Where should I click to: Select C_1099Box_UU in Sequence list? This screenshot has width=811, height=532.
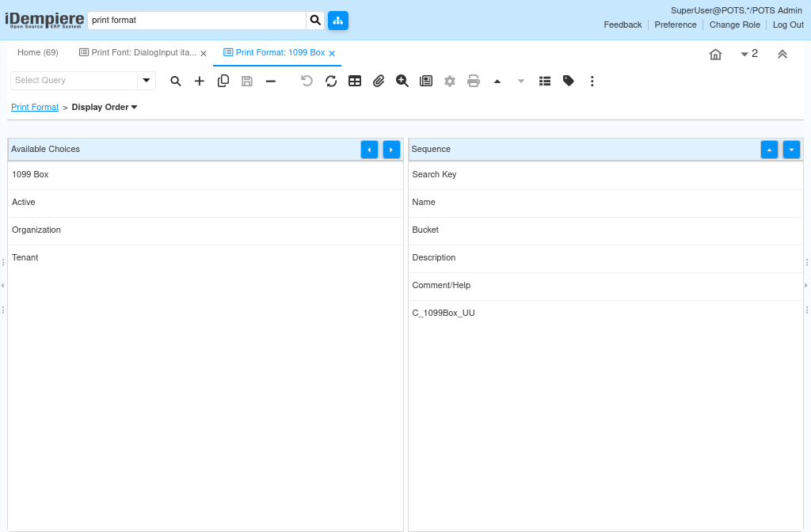606,313
